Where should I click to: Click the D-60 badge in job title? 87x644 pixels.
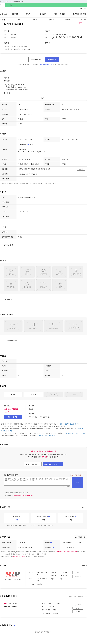[x=81, y=24]
